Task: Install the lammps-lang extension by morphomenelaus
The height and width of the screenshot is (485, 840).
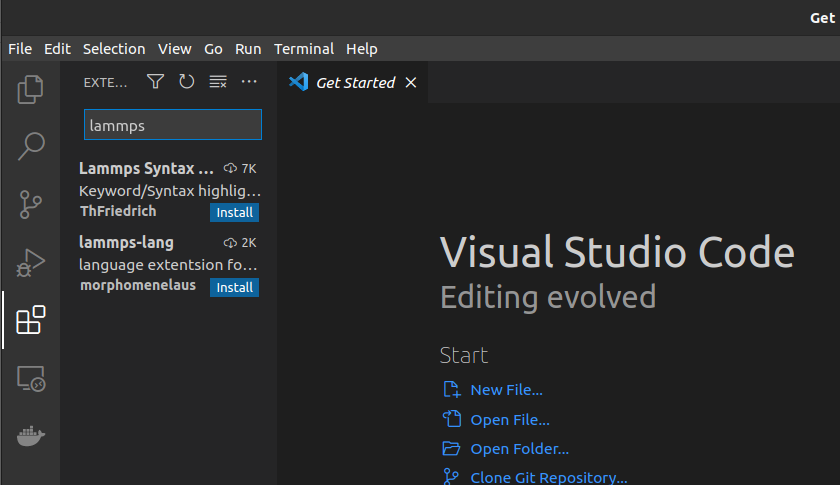Action: [x=235, y=287]
